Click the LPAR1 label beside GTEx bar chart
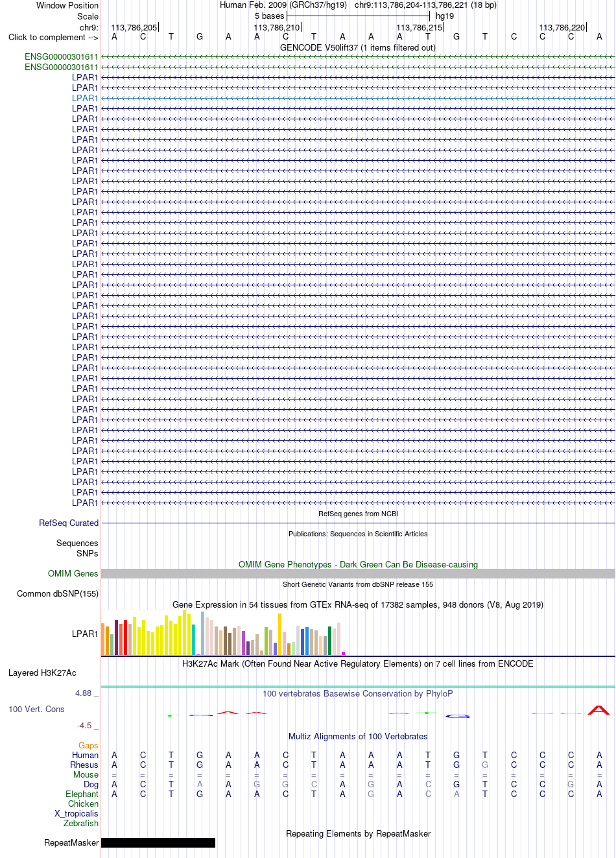The width and height of the screenshot is (616, 858). [x=85, y=634]
